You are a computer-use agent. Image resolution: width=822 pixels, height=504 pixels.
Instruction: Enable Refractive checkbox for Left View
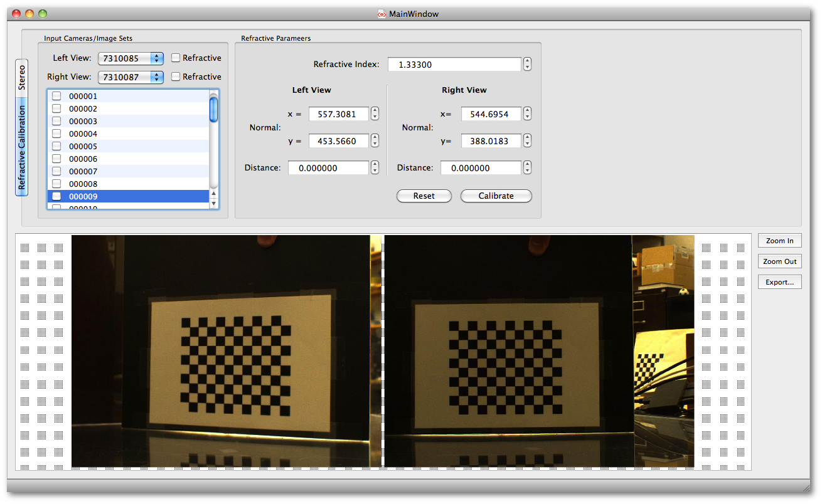176,58
